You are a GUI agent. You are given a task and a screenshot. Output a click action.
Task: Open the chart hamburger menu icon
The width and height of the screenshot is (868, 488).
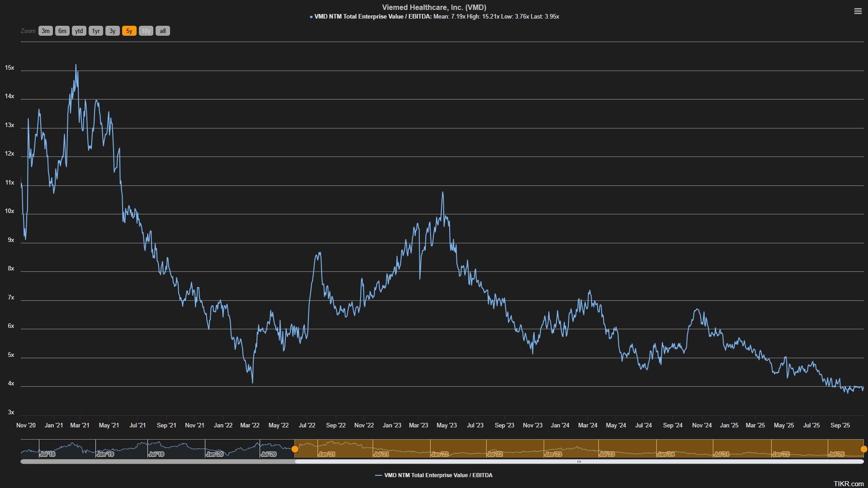point(858,11)
